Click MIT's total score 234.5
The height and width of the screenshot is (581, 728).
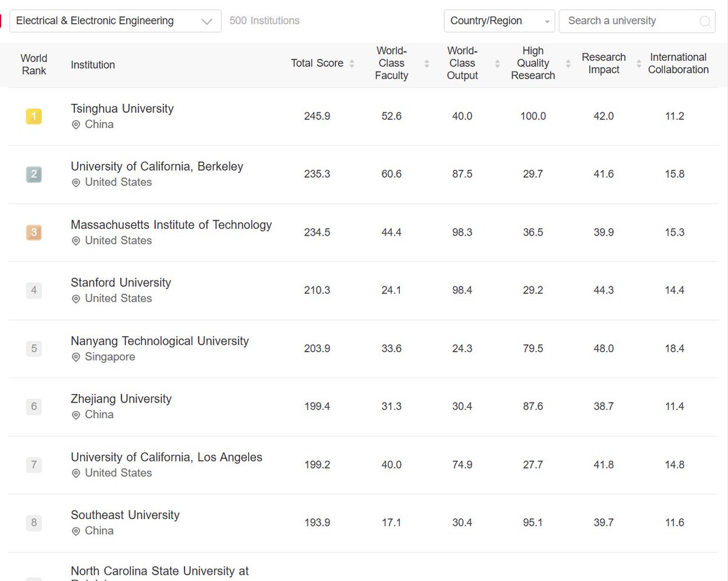click(317, 233)
